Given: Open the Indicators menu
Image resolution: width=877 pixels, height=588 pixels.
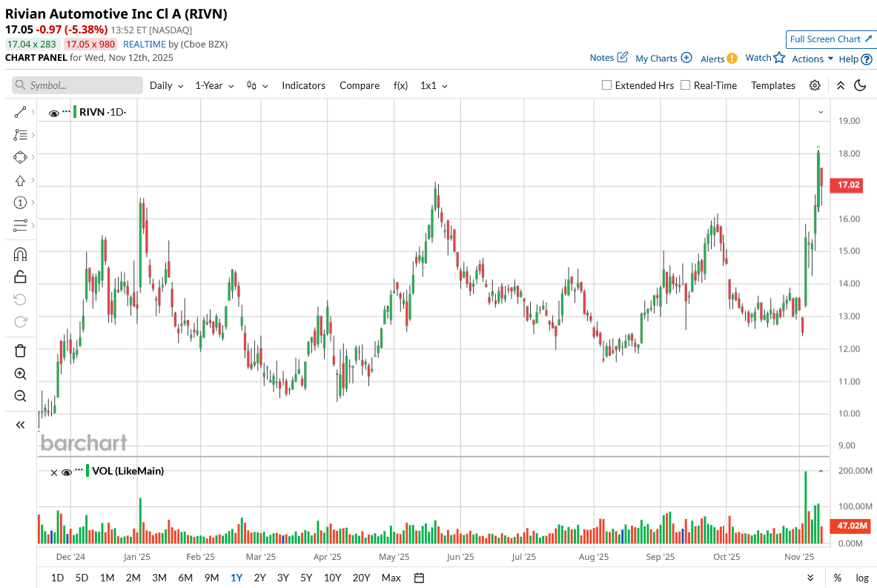Looking at the screenshot, I should click(x=303, y=85).
